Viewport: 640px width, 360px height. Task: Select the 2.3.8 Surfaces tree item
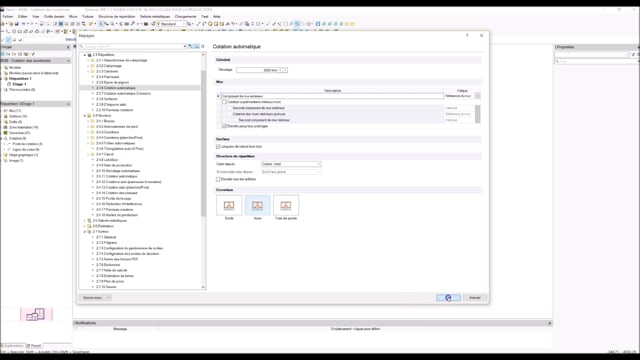click(107, 99)
